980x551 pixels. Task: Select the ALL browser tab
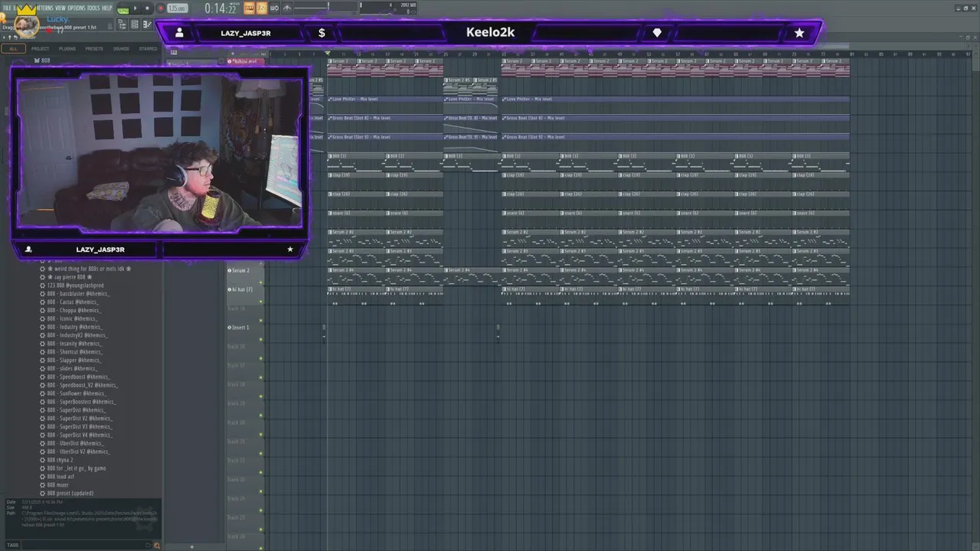tap(13, 48)
